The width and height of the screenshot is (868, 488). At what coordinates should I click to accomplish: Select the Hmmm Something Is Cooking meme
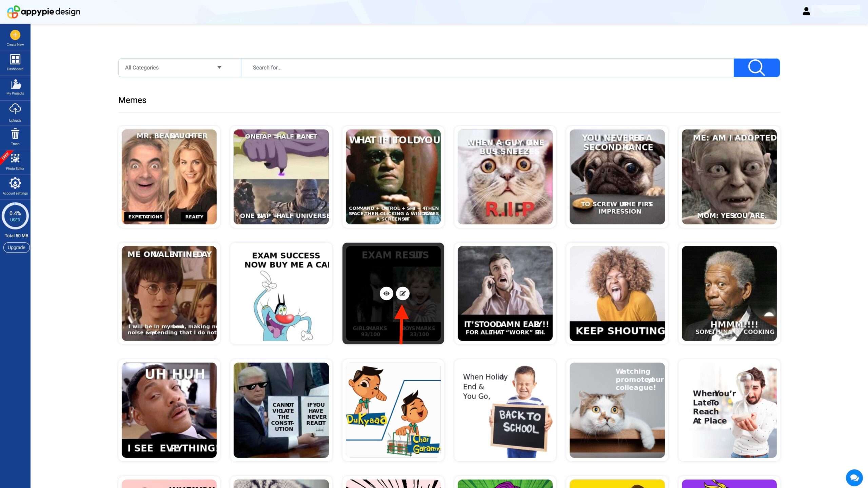[x=729, y=293]
